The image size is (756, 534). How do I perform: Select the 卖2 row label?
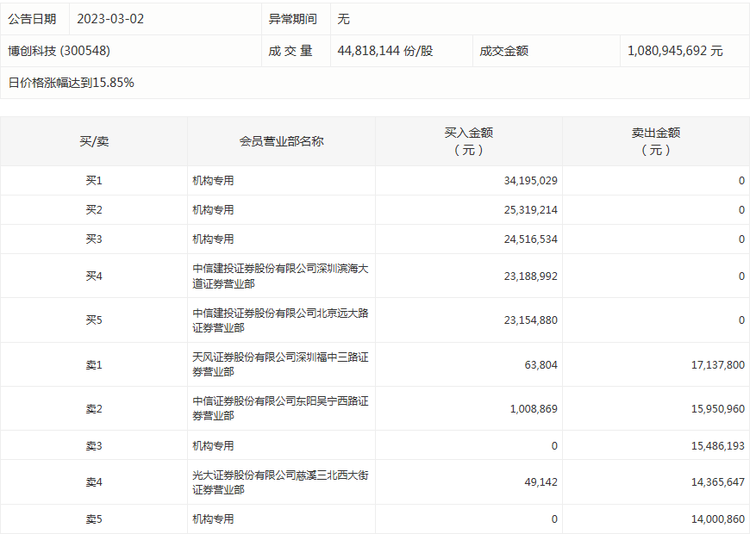[x=94, y=409]
